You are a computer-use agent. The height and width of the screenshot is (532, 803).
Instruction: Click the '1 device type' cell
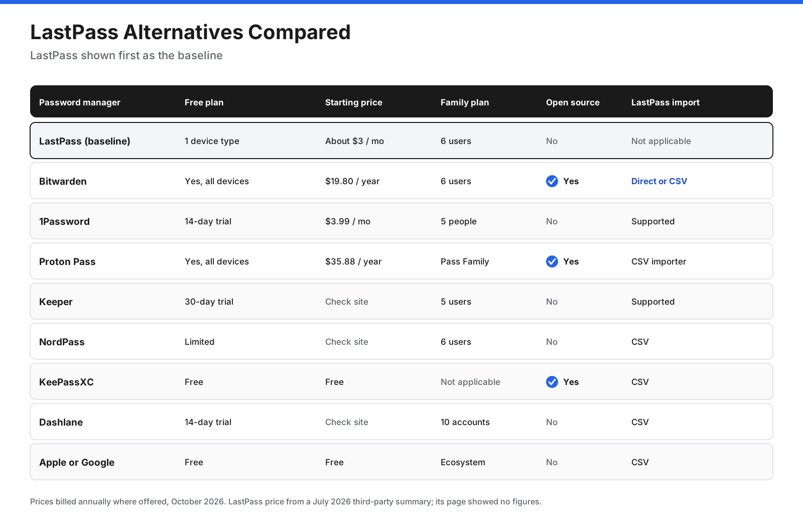tap(212, 141)
